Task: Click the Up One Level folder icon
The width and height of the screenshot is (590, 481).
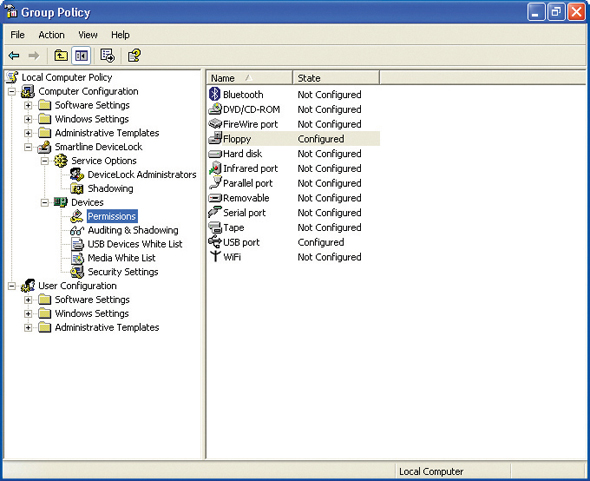Action: [x=61, y=56]
